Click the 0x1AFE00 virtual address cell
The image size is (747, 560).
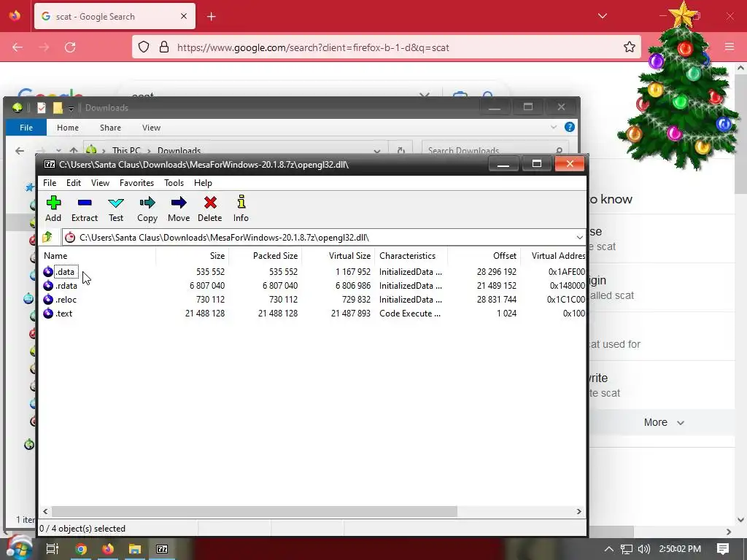point(566,272)
